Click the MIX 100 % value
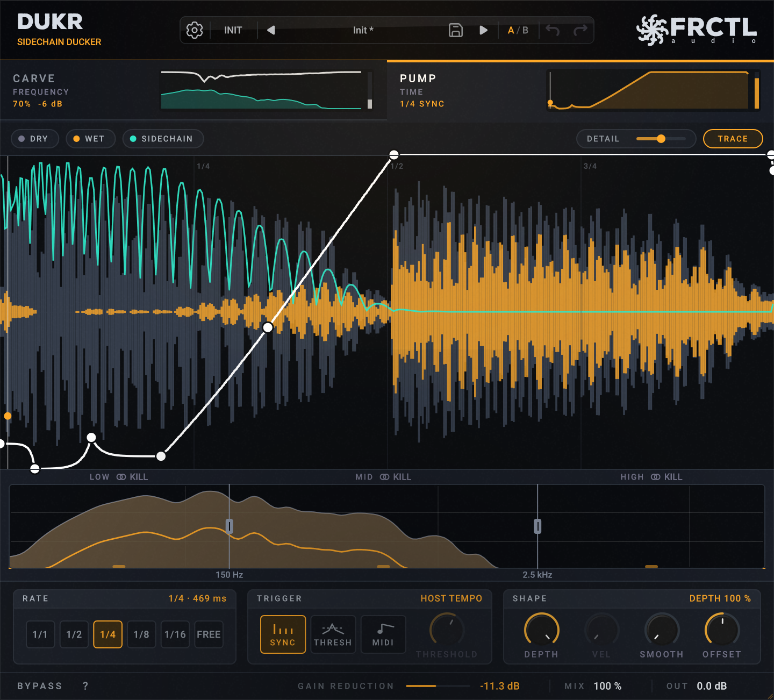Image resolution: width=774 pixels, height=700 pixels. pos(607,686)
